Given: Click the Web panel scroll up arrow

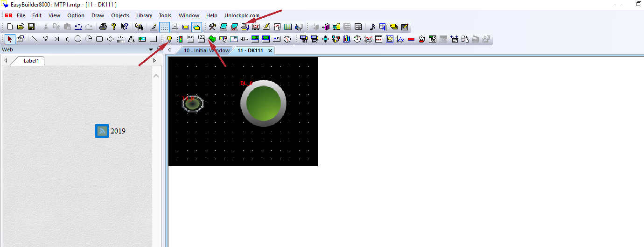Looking at the screenshot, I should click(x=156, y=76).
